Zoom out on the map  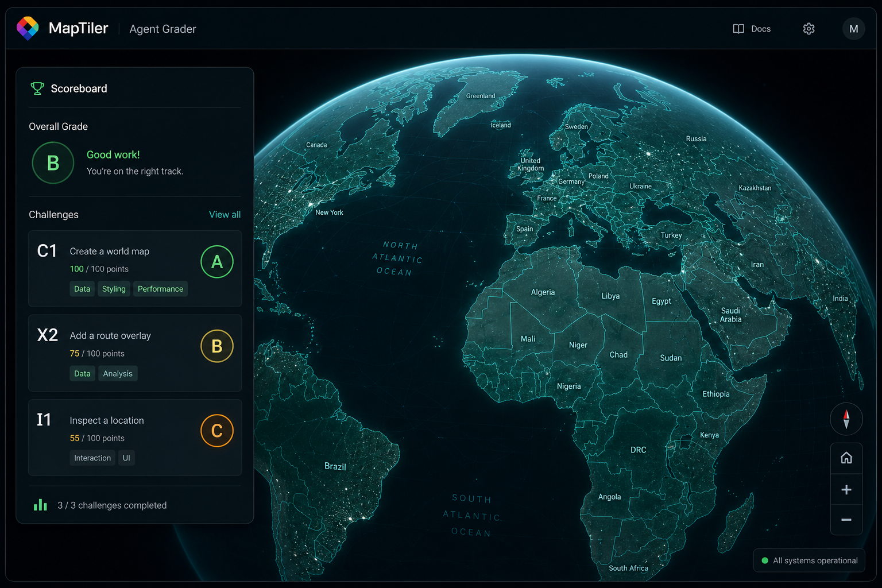(846, 520)
